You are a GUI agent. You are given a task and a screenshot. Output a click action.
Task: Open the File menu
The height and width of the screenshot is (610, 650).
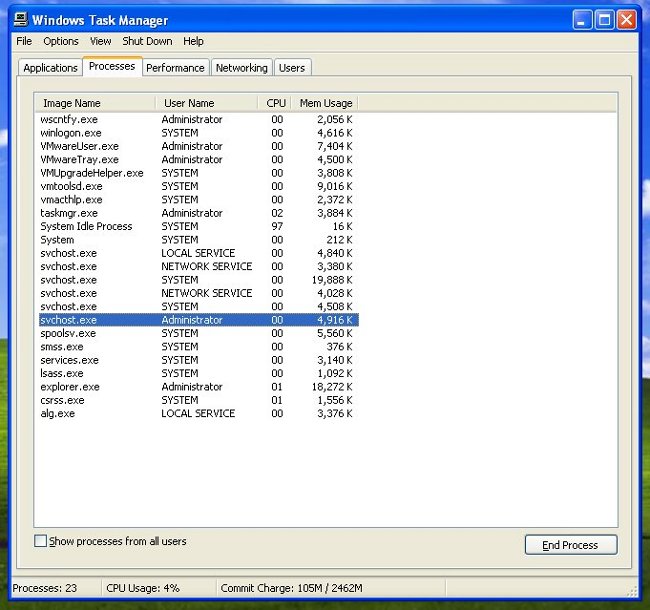(x=24, y=41)
